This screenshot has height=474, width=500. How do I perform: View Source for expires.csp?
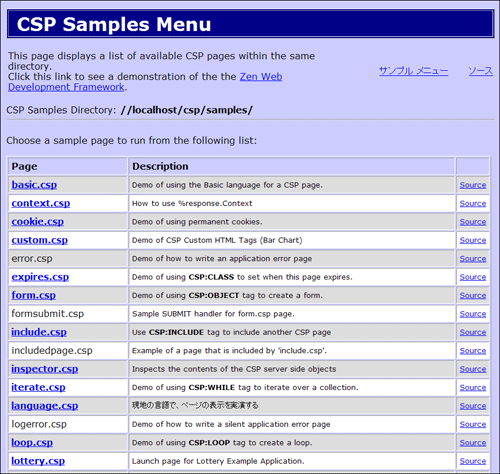click(473, 277)
